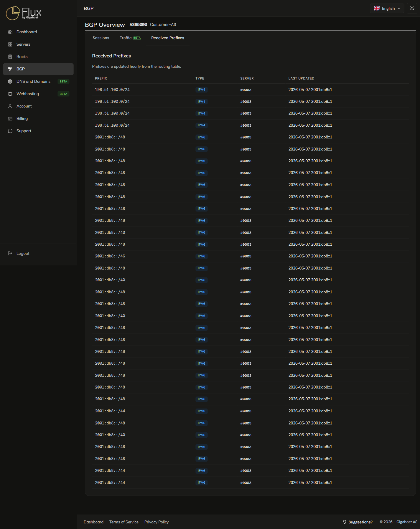
Task: Click the BETA badge beside Webhosting
Action: 63,94
